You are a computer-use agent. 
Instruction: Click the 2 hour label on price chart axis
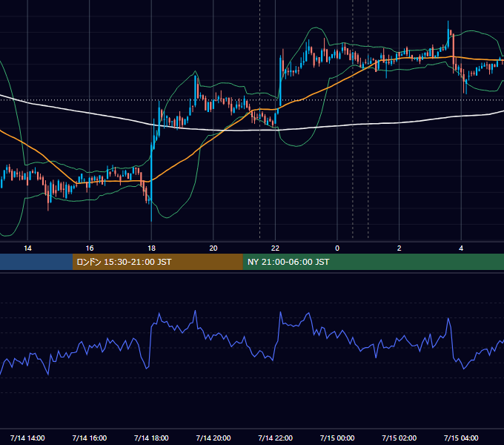pos(399,248)
